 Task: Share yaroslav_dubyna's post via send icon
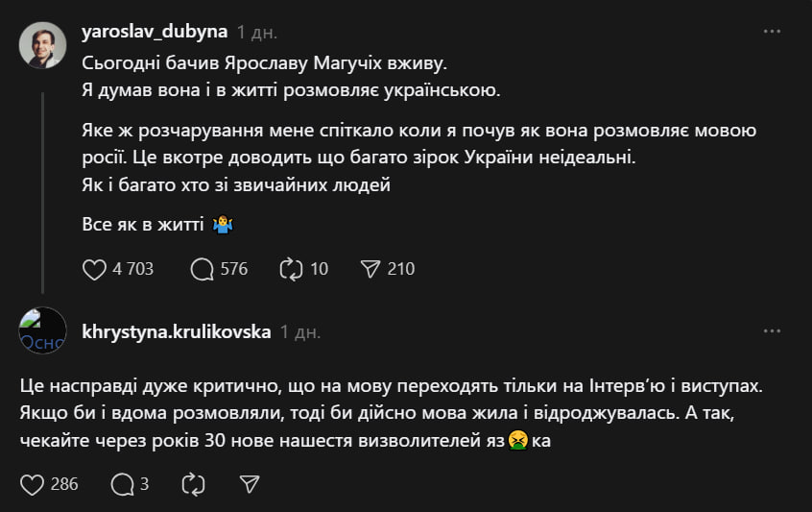pos(370,269)
